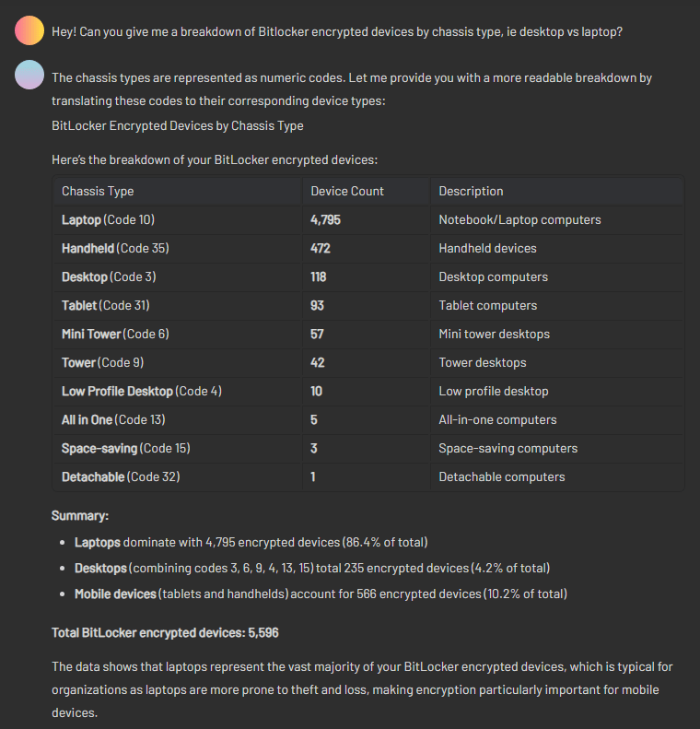Click the Description column header
This screenshot has width=700, height=729.
471,191
